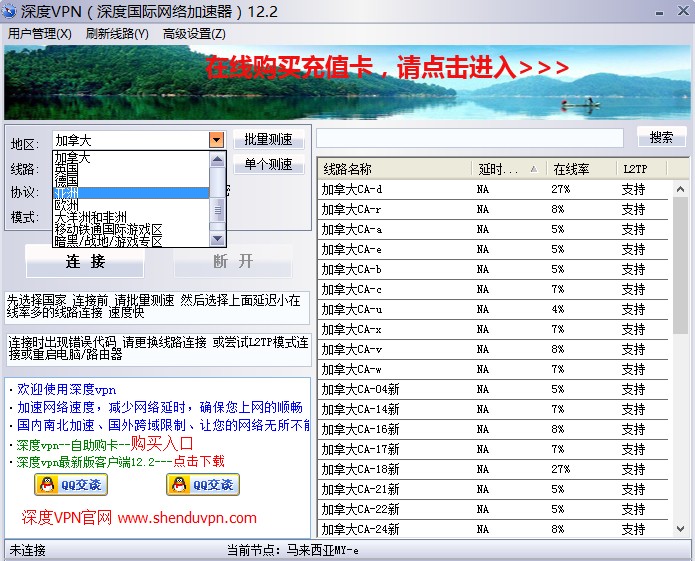Click the 在线购买充值卡 banner
This screenshot has height=561, width=695.
coord(348,82)
